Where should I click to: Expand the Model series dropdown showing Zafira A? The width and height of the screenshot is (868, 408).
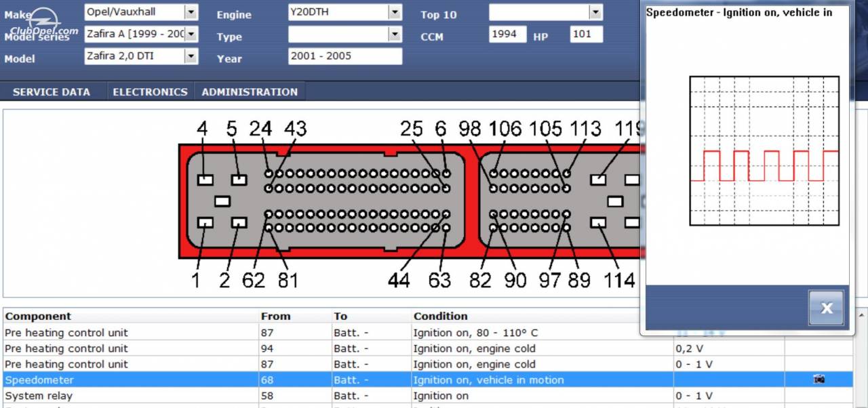coord(191,34)
